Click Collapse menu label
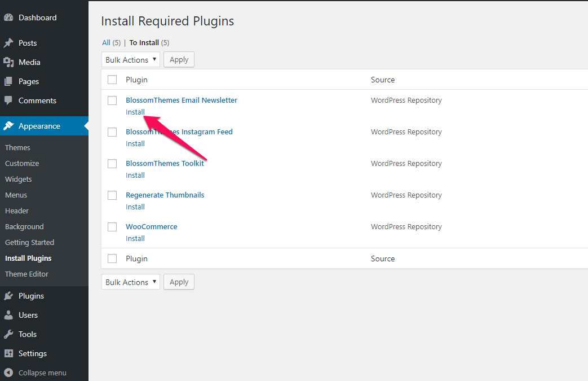This screenshot has height=381, width=588. click(x=42, y=373)
